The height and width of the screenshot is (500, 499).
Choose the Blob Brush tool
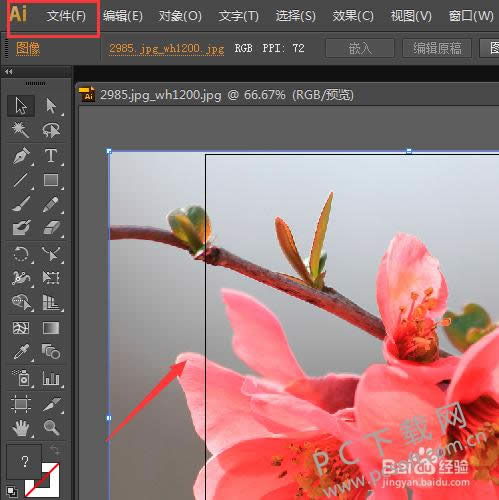click(21, 228)
